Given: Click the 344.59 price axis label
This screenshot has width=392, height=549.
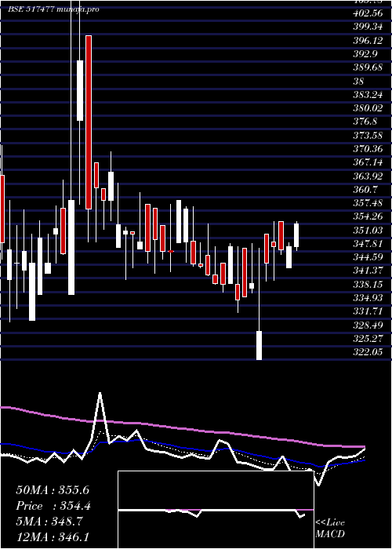Looking at the screenshot, I should tap(368, 257).
